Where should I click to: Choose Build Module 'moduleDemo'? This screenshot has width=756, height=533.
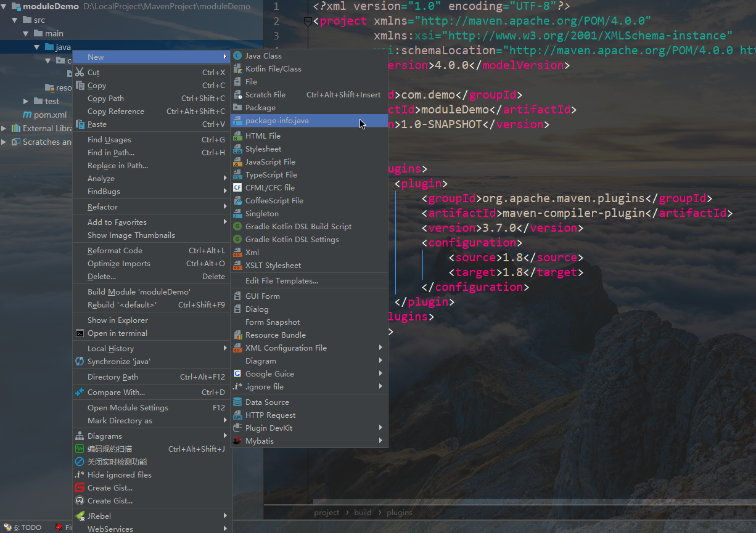coord(152,291)
